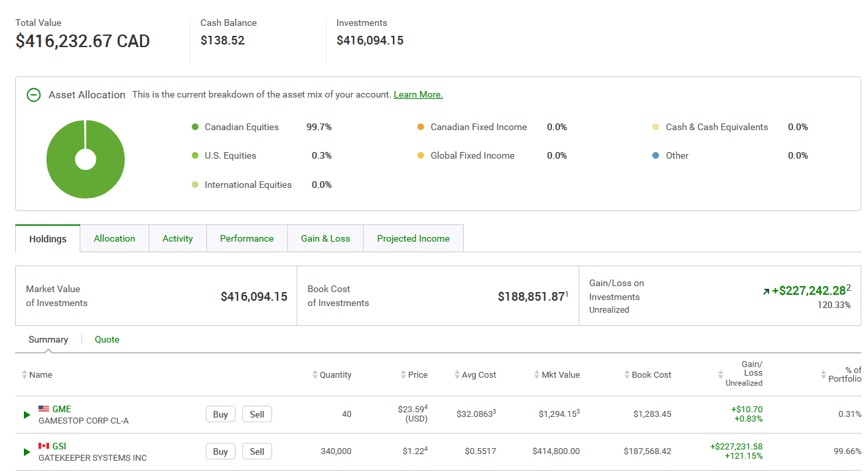The image size is (868, 476).
Task: Open the GSI ticker link
Action: pos(59,447)
